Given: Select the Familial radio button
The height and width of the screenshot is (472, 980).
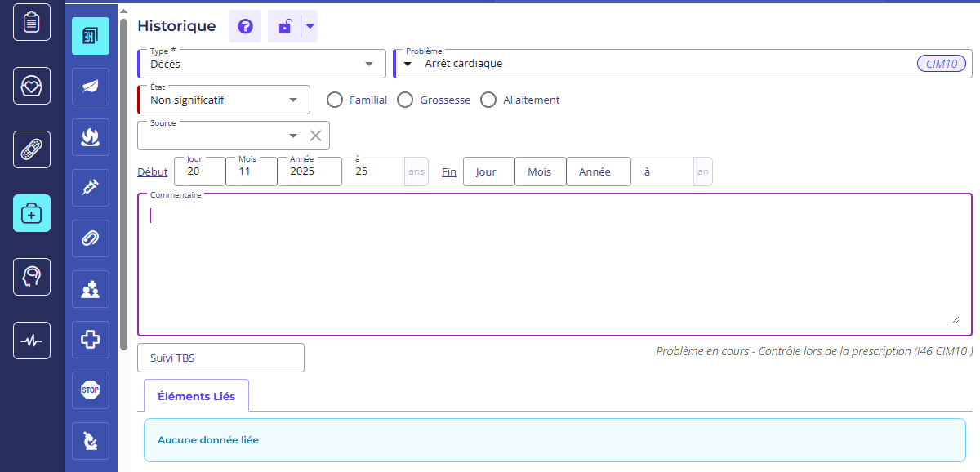Looking at the screenshot, I should coord(334,100).
